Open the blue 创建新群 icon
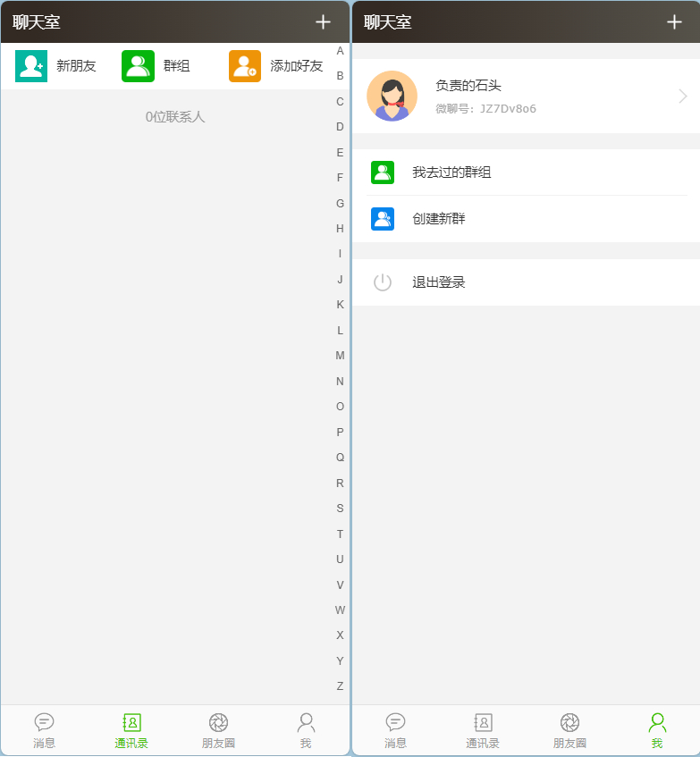The height and width of the screenshot is (757, 700). coord(383,219)
